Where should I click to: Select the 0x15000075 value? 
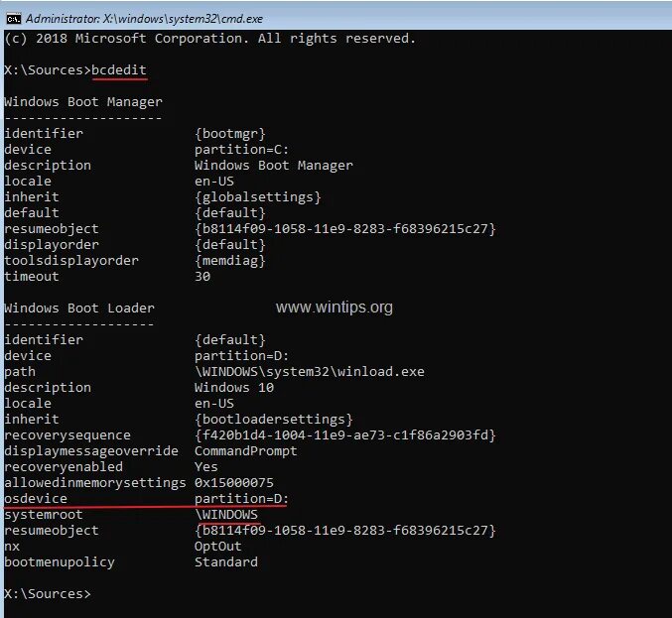point(234,483)
